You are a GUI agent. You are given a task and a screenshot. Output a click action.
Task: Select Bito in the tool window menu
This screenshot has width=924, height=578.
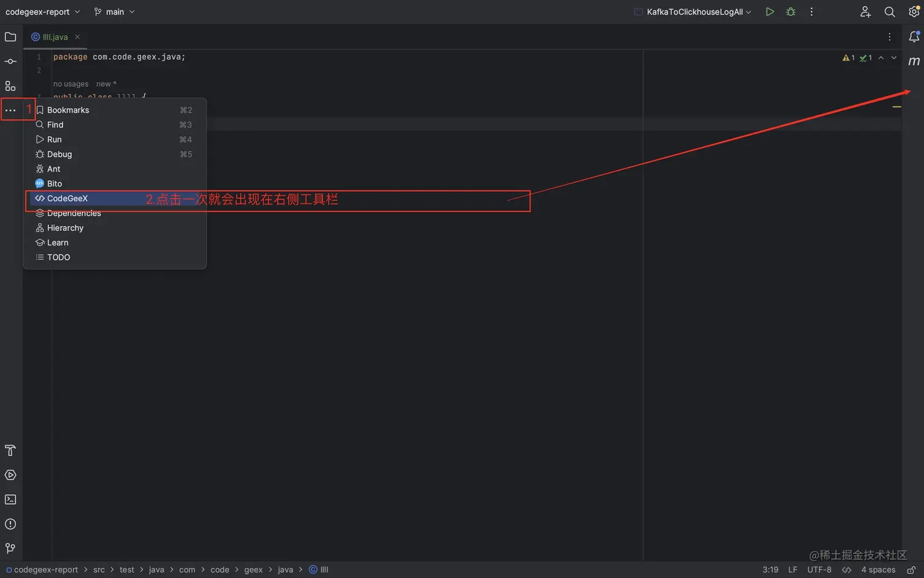click(115, 183)
